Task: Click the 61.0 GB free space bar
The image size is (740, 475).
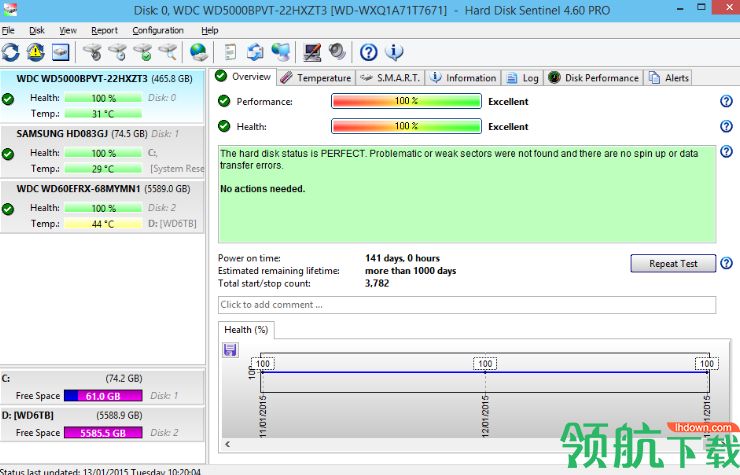Action: coord(103,396)
